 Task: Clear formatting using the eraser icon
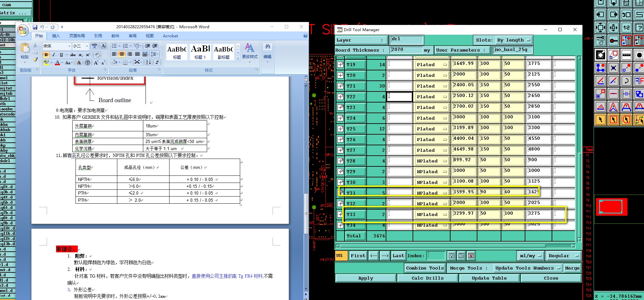97,54
